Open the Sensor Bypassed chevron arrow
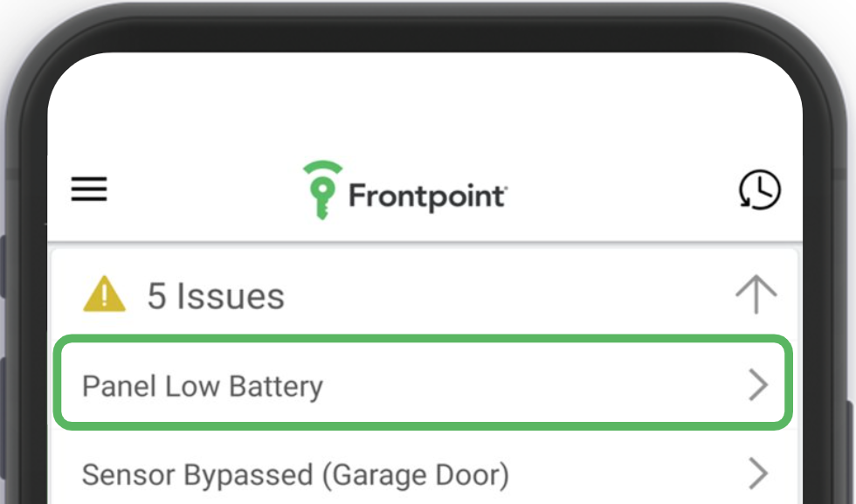Screen dimensions: 856x504 758,474
